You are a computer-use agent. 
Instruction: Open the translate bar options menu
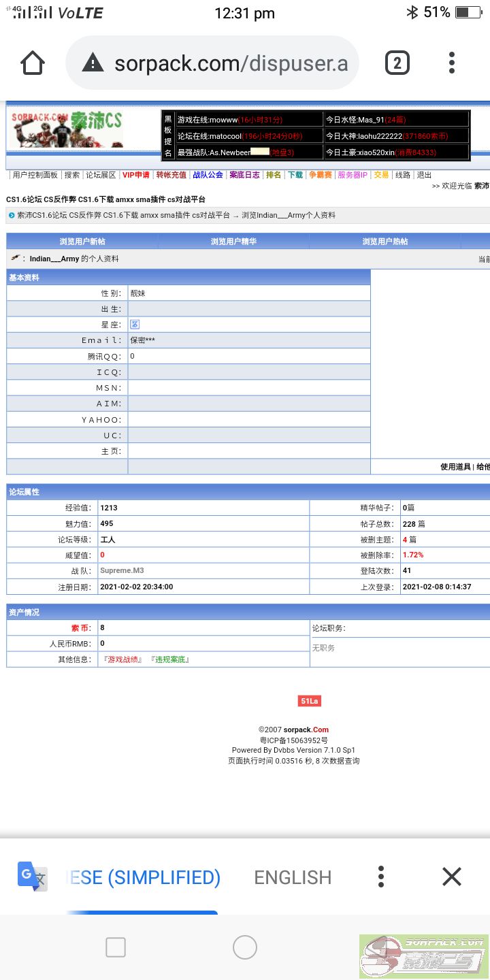381,877
